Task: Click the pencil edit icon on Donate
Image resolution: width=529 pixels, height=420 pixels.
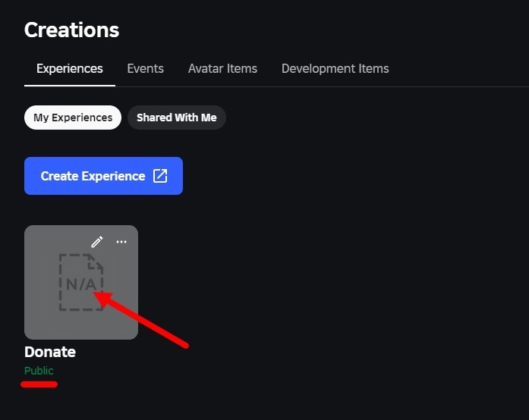Action: pos(96,242)
